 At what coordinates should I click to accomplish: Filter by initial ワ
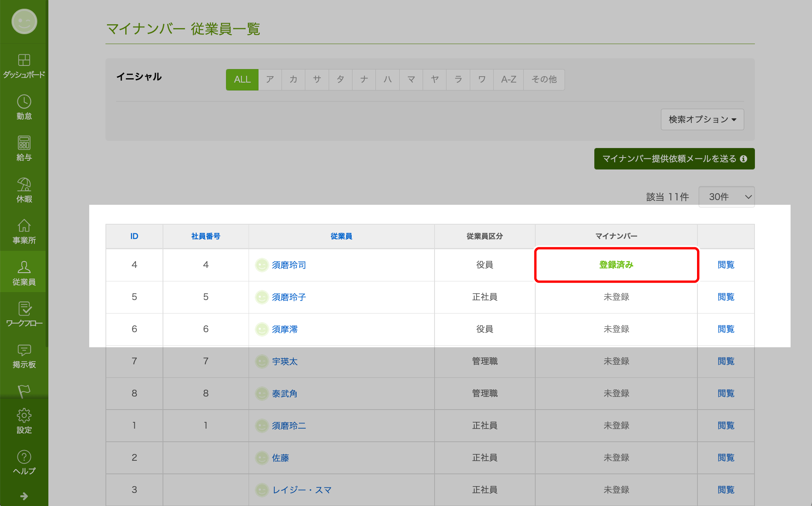pyautogui.click(x=482, y=79)
